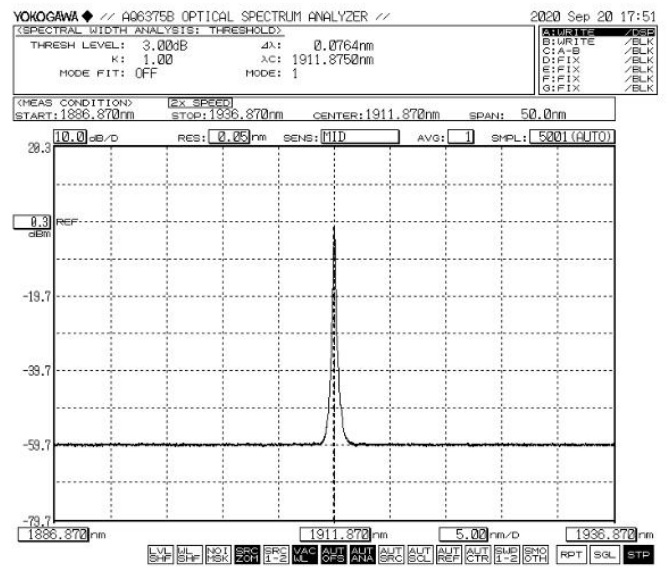The height and width of the screenshot is (580, 669).
Task: Click the AVG count field
Action: click(461, 137)
